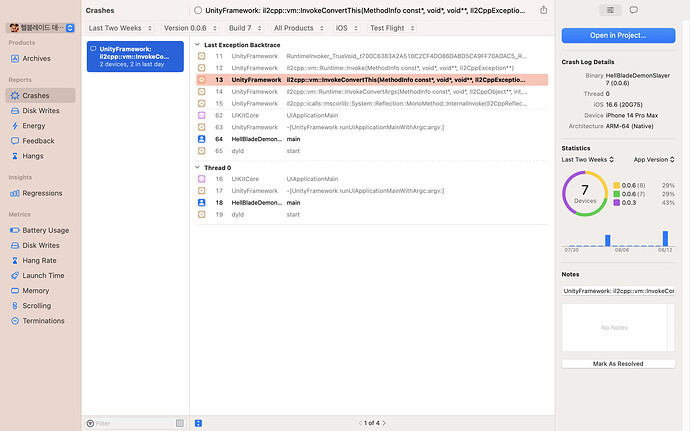This screenshot has width=690, height=431.
Task: Click the yellow 0.0.6 (8) legend swatch
Action: tap(617, 185)
